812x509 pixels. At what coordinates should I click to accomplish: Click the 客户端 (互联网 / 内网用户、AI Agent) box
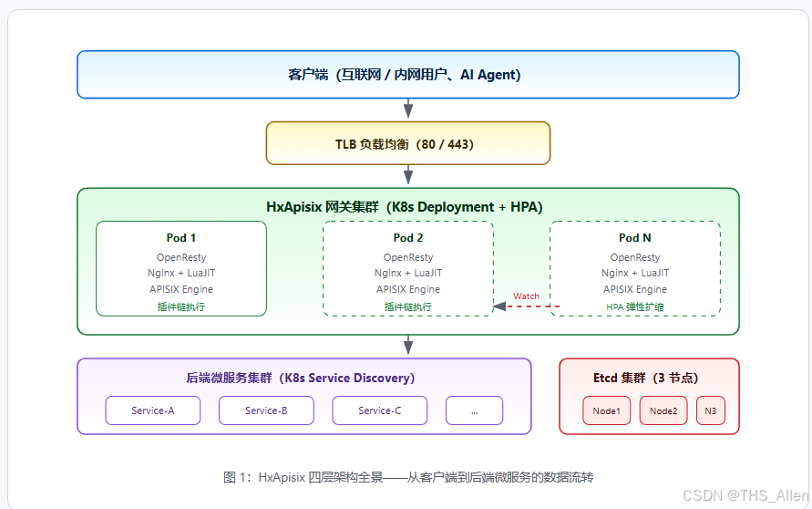point(408,75)
